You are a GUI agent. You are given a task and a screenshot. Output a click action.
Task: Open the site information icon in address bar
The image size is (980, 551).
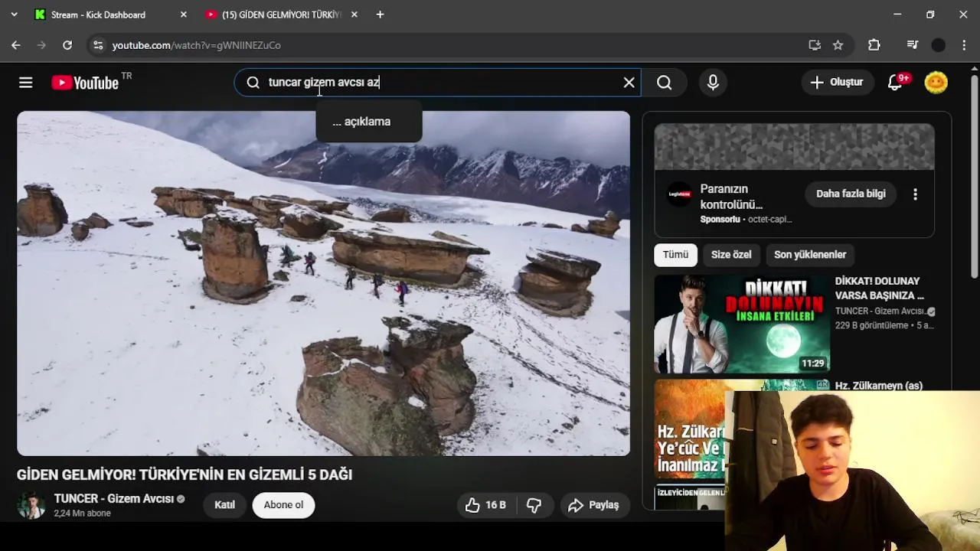98,45
